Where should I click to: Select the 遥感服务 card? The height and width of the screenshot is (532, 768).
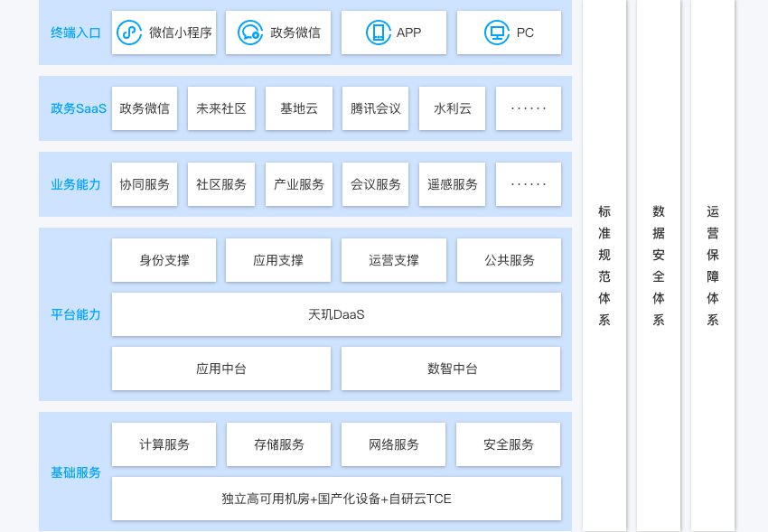coord(452,184)
